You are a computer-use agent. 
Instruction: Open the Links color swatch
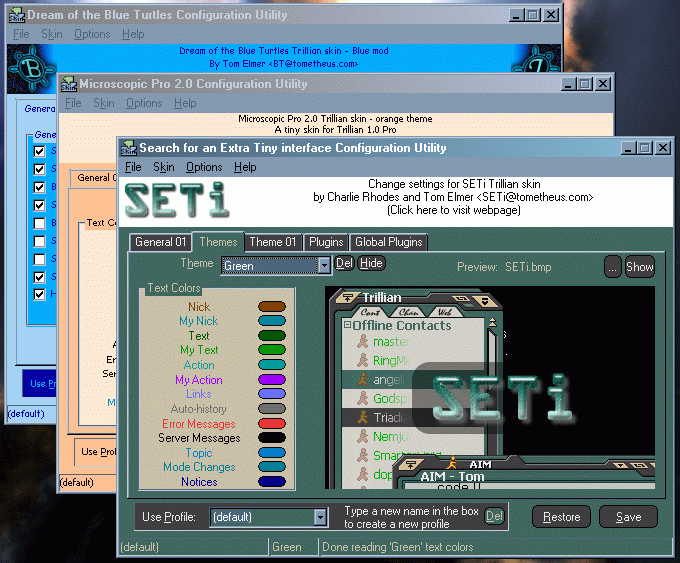[272, 394]
